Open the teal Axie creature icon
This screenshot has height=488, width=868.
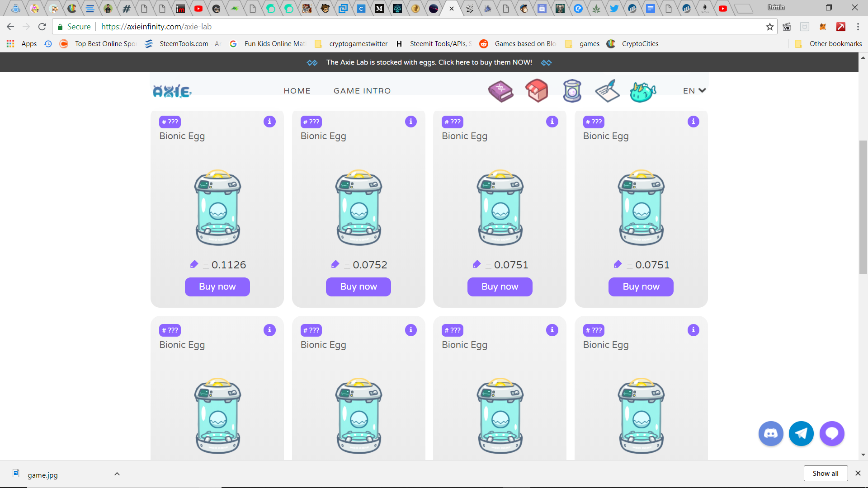coord(642,92)
